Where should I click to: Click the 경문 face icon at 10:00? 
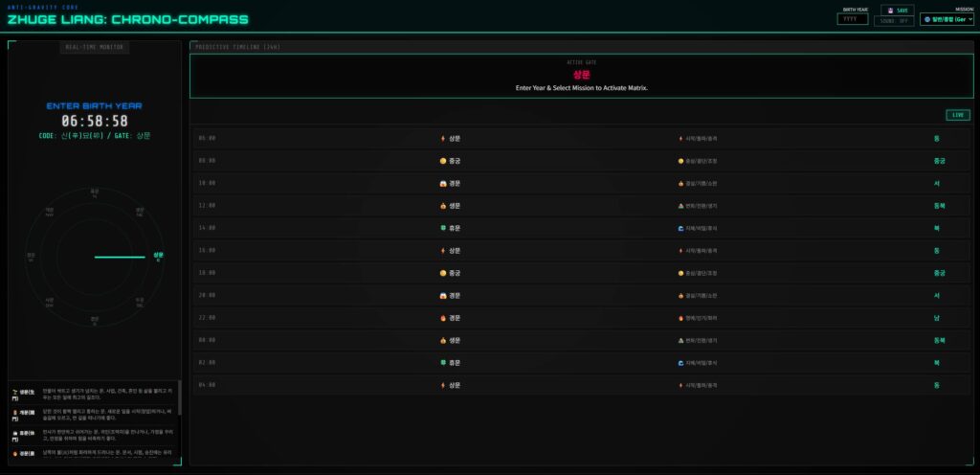click(443, 183)
